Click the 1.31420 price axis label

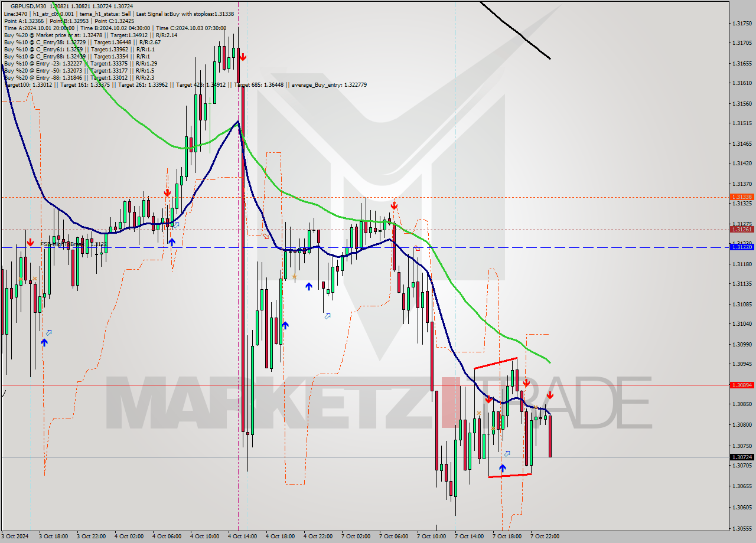click(742, 163)
